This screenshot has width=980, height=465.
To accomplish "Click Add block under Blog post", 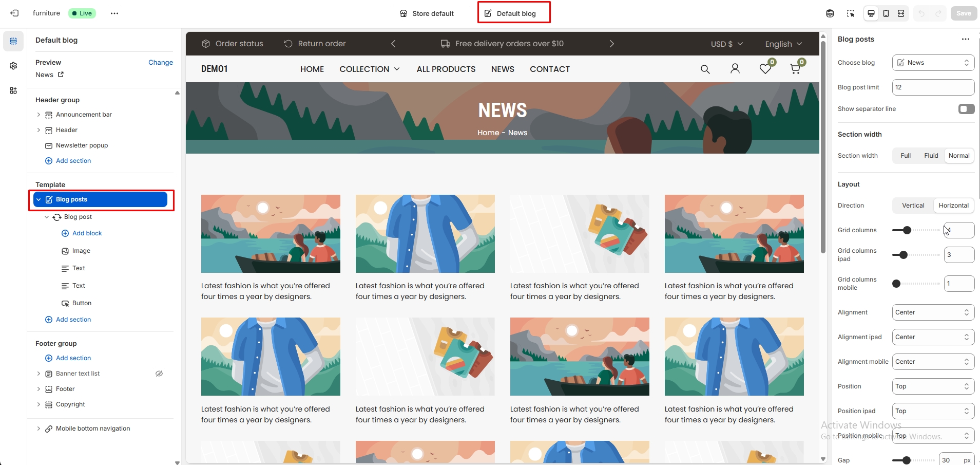I will (87, 233).
